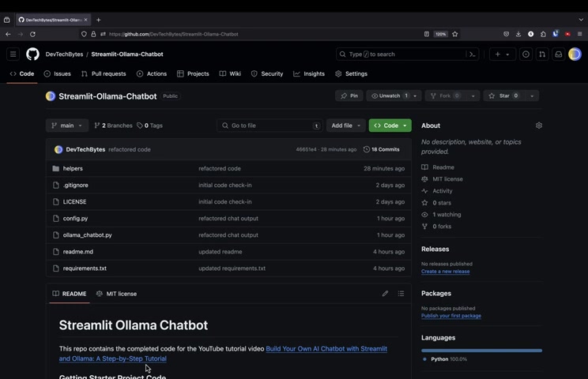Pin the repository with Pin button
588x379 pixels.
pos(349,96)
